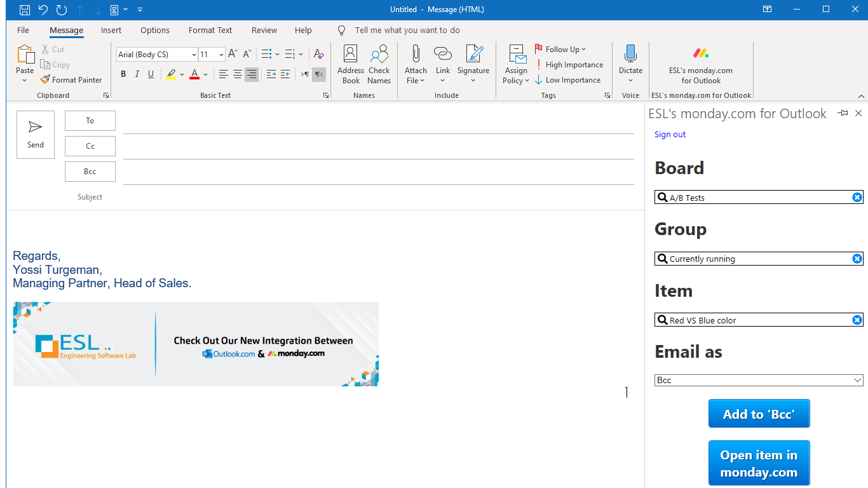Increase the paragraph indent
The width and height of the screenshot is (868, 488).
coord(285,74)
